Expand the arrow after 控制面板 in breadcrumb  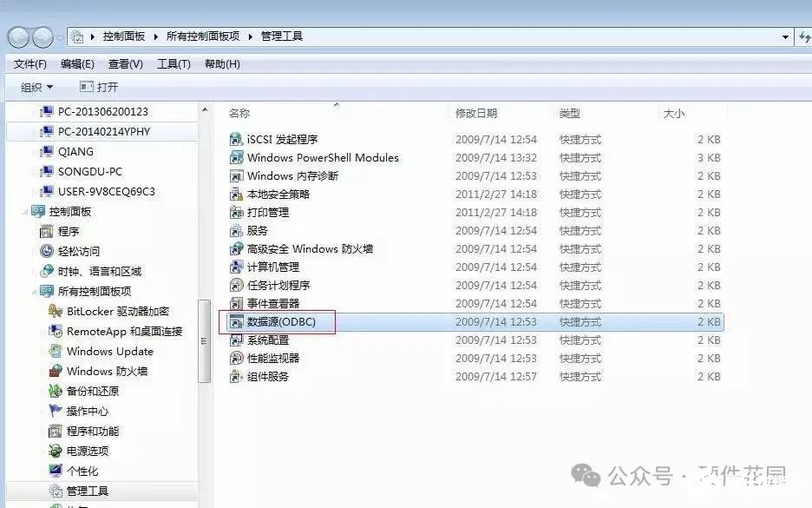[155, 36]
